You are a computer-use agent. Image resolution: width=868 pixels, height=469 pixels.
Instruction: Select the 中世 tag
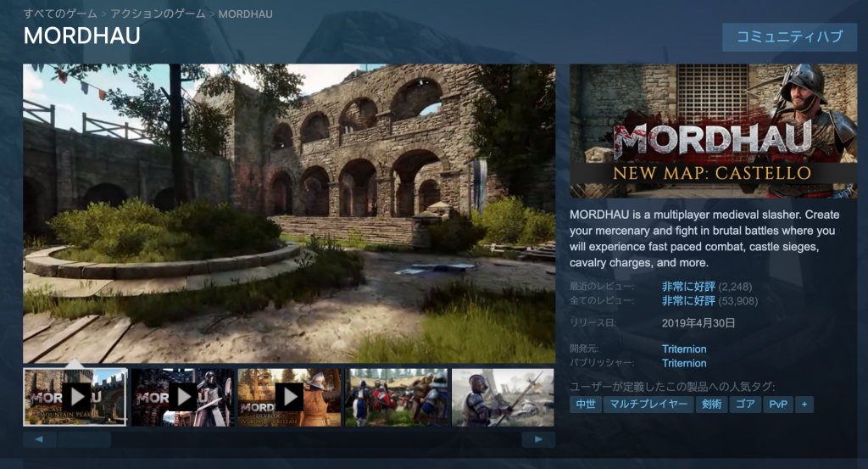(586, 405)
